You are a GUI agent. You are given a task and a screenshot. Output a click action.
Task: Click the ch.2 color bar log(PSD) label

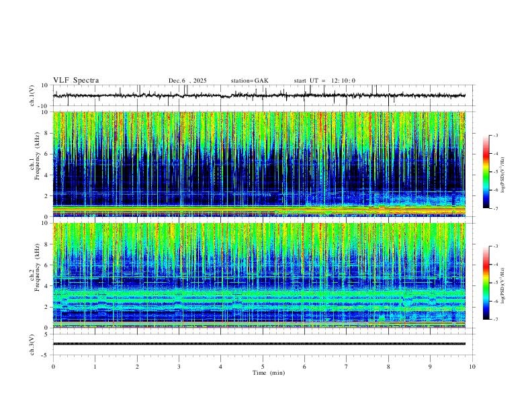[x=503, y=285]
